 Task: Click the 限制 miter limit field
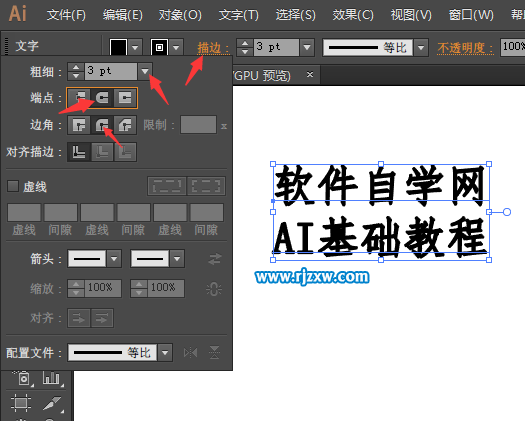pyautogui.click(x=198, y=125)
